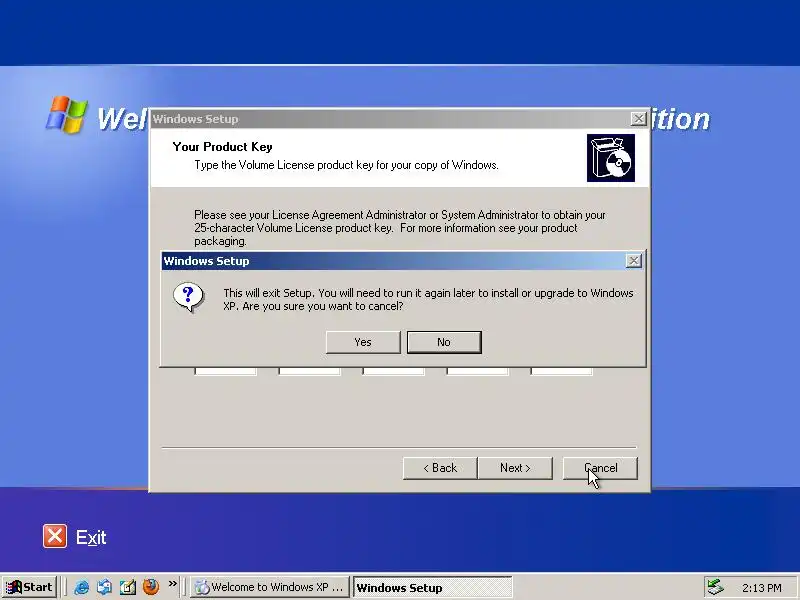Launch Firefox from Quick Launch
This screenshot has height=600, width=800.
point(151,587)
